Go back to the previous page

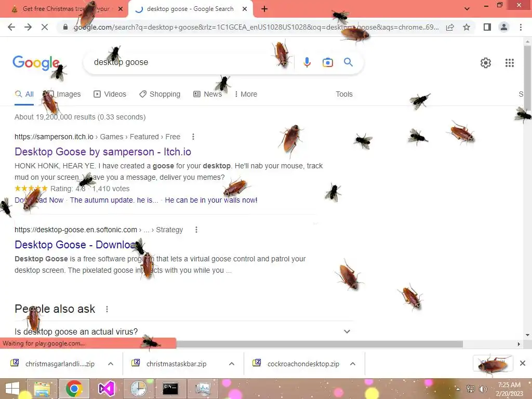coord(11,27)
